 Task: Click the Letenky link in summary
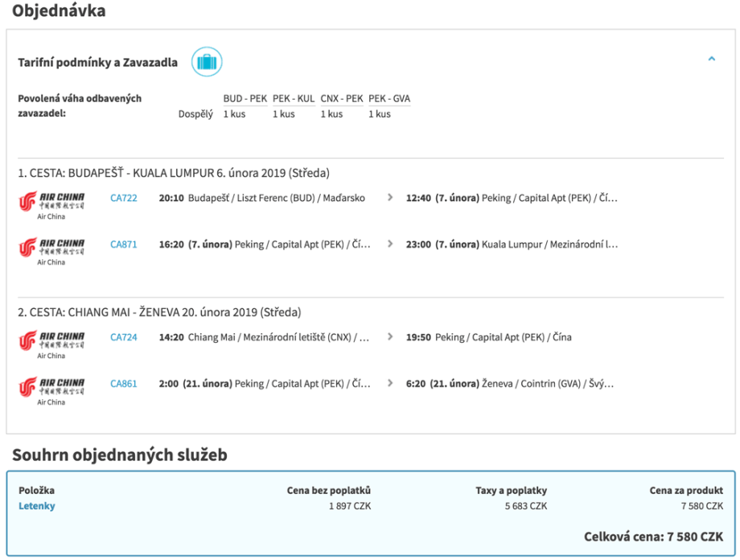[37, 506]
